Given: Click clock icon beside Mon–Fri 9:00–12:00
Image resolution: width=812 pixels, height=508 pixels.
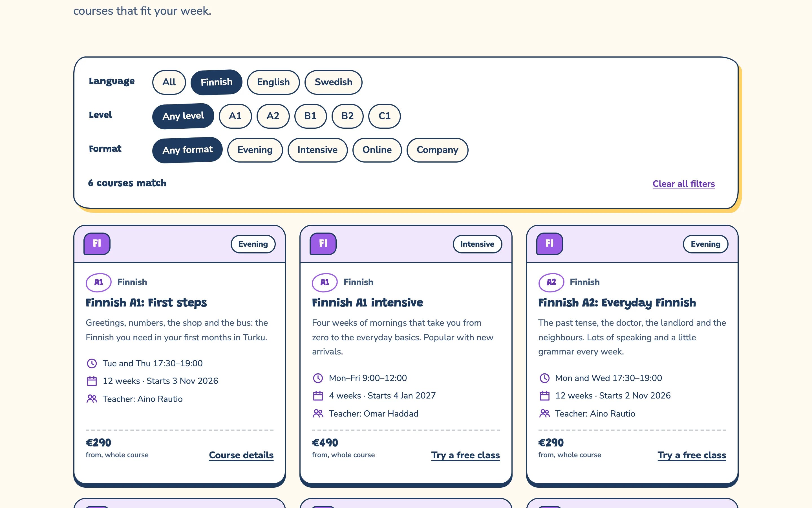Looking at the screenshot, I should [318, 378].
